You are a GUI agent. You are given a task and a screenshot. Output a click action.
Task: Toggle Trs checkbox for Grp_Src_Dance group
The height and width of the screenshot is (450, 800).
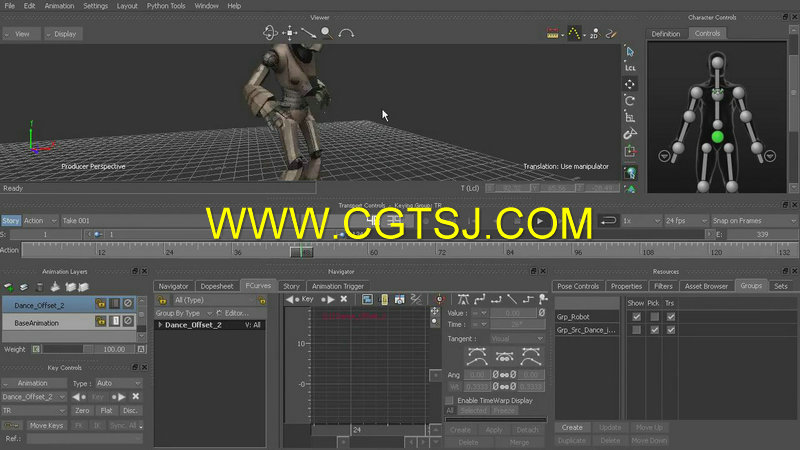point(671,330)
